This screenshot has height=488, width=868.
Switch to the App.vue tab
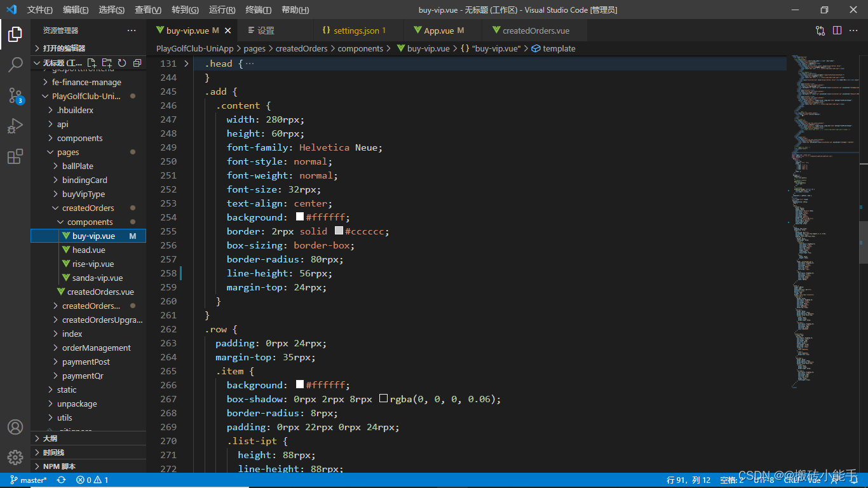point(443,30)
